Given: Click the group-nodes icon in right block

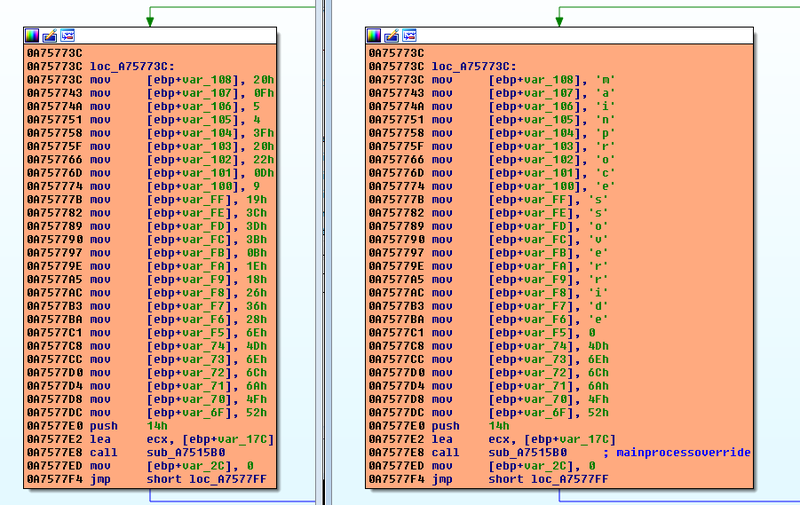Looking at the screenshot, I should [x=409, y=36].
